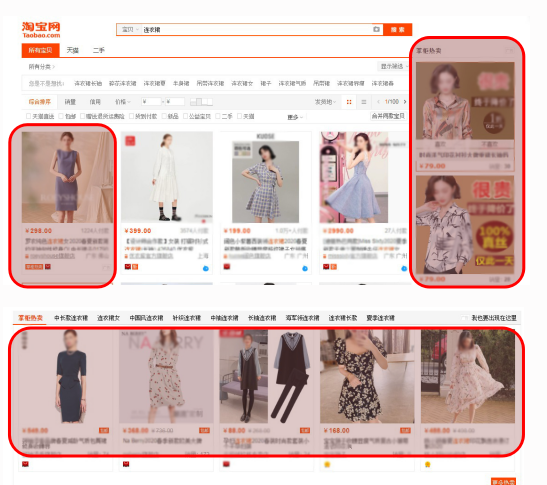The width and height of the screenshot is (547, 485).
Task: Click the 裙子 suggestion link
Action: [x=265, y=83]
